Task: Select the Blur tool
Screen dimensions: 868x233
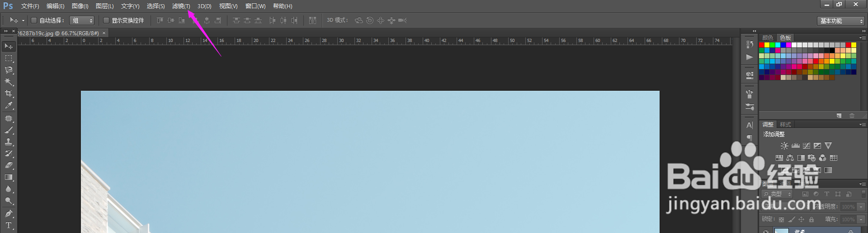Action: click(x=9, y=189)
